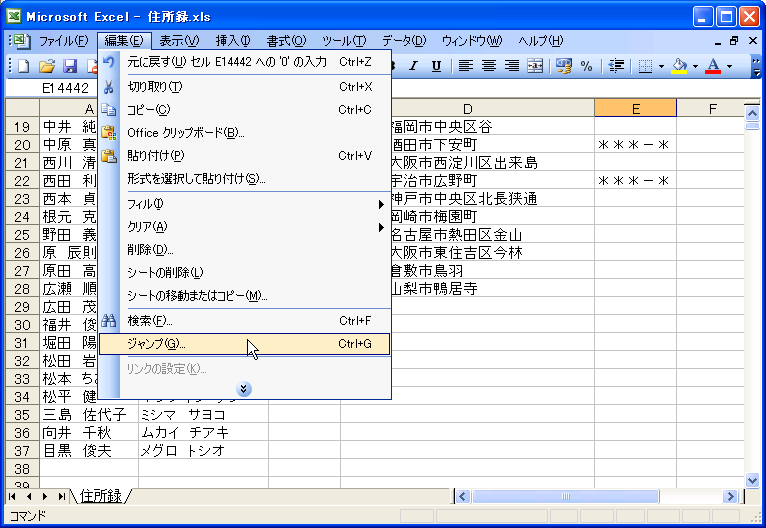Expand the フィル(I) submenu
The image size is (766, 528).
click(x=244, y=204)
